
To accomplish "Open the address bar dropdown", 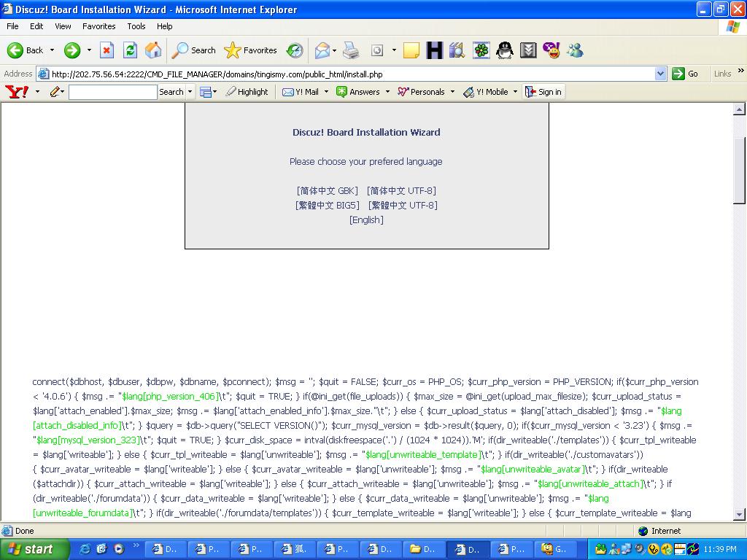I will click(660, 74).
